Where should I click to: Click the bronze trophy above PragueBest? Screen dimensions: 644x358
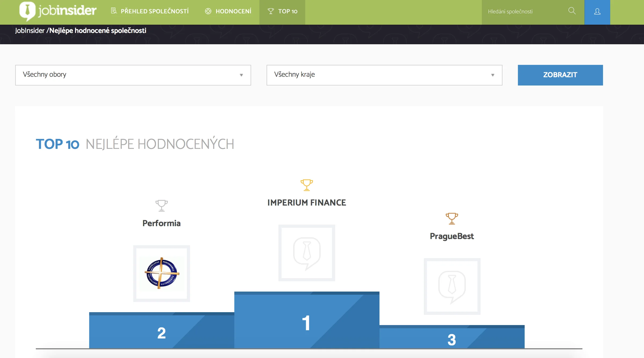[452, 219]
